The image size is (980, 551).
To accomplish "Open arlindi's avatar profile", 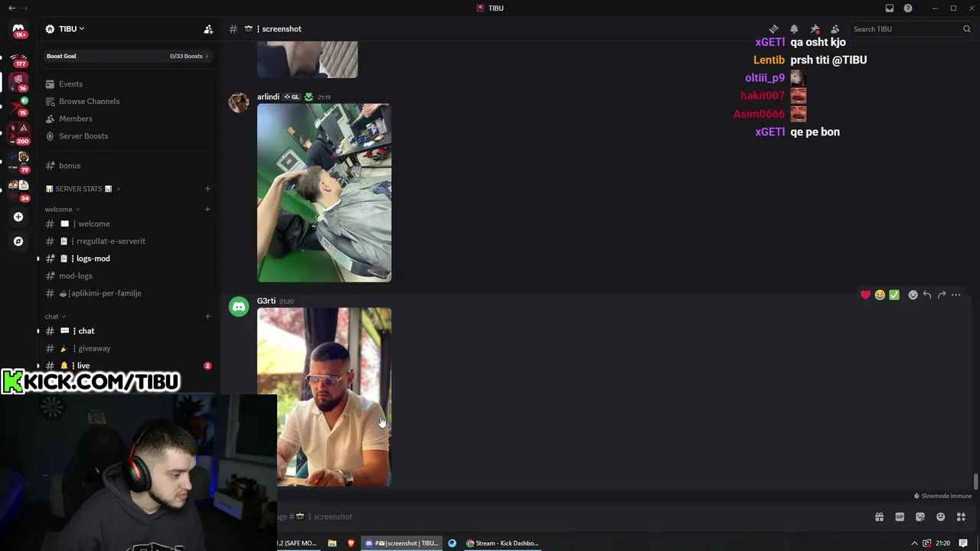I will pyautogui.click(x=239, y=103).
